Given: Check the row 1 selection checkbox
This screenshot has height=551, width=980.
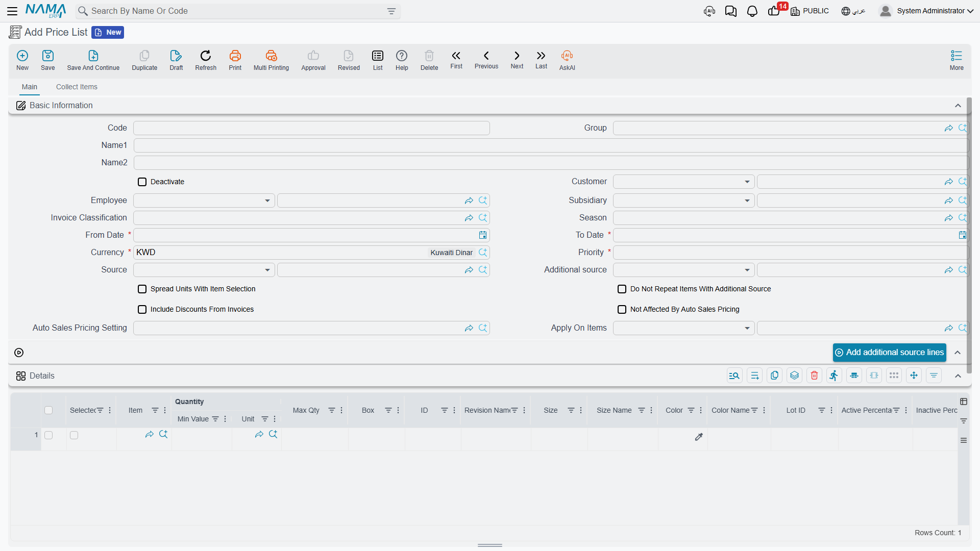Looking at the screenshot, I should [48, 435].
